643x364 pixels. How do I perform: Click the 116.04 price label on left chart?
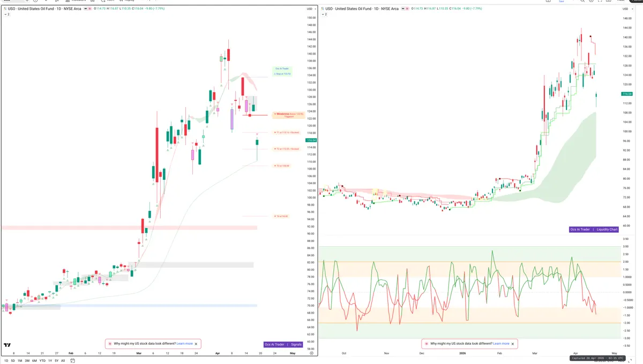(311, 140)
